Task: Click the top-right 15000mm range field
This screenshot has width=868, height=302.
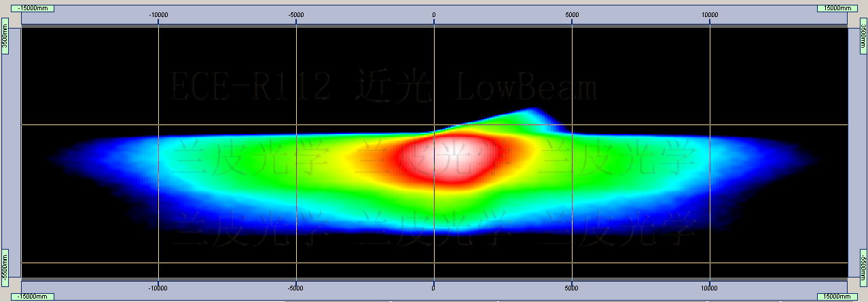Action: click(836, 7)
